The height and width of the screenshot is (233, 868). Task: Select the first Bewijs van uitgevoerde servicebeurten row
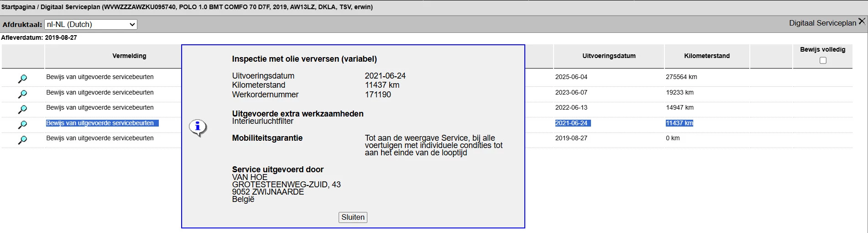(x=99, y=77)
